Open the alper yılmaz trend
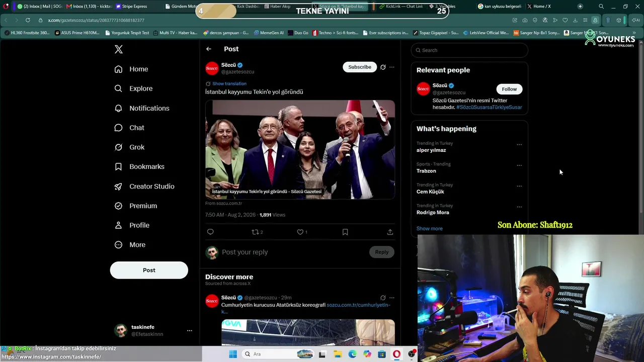 pos(431,150)
